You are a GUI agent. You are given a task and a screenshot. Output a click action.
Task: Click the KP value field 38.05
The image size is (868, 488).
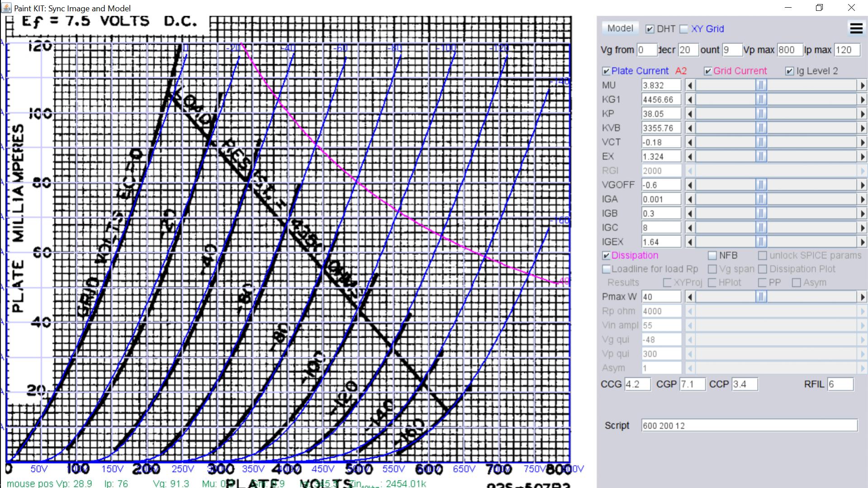click(x=661, y=114)
